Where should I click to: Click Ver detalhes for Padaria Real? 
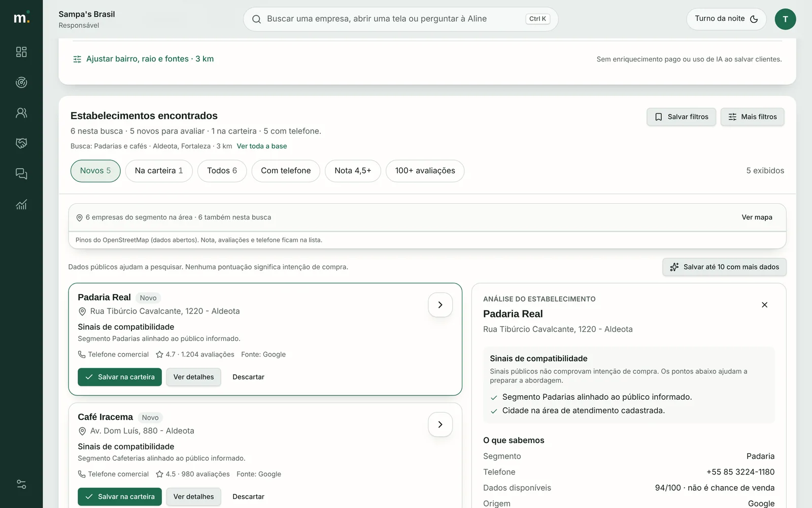point(193,377)
